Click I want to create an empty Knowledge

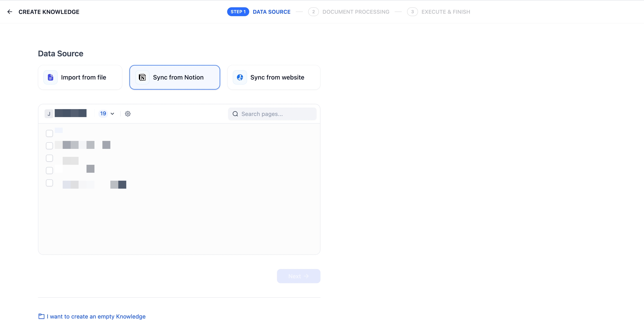96,316
